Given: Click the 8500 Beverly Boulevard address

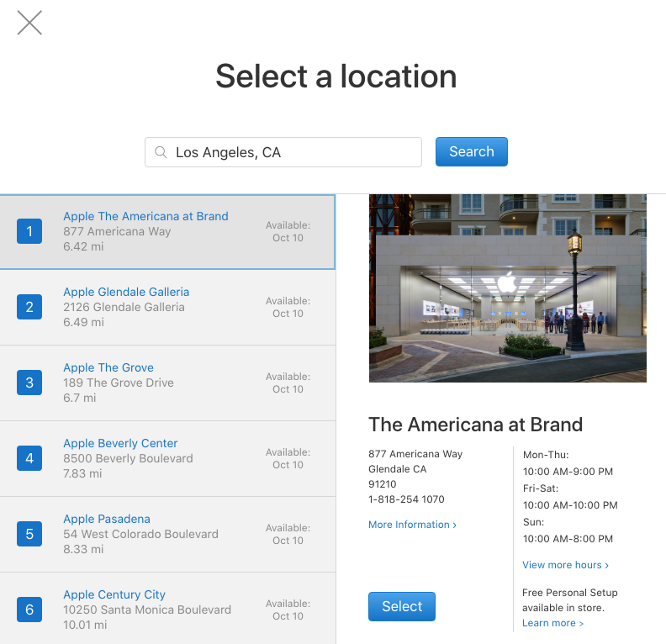Looking at the screenshot, I should pos(128,458).
